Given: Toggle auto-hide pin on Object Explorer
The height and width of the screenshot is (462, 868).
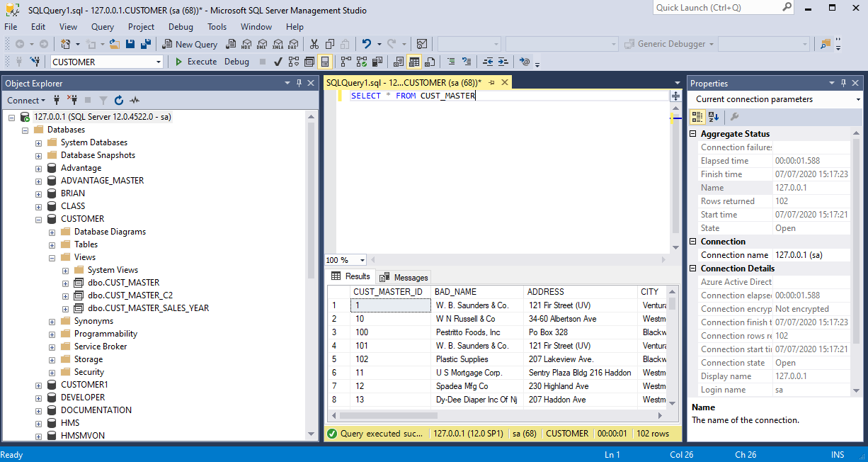Looking at the screenshot, I should (299, 83).
